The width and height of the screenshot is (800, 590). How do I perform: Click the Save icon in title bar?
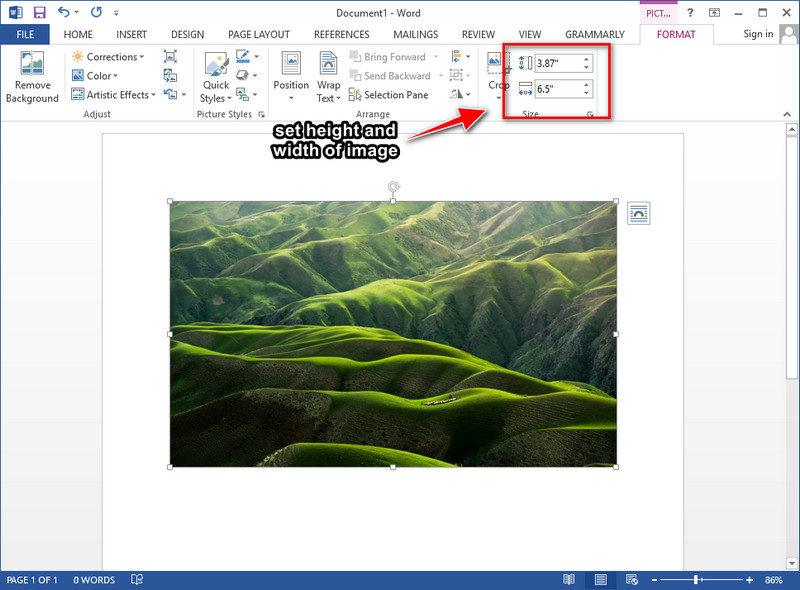[x=39, y=12]
